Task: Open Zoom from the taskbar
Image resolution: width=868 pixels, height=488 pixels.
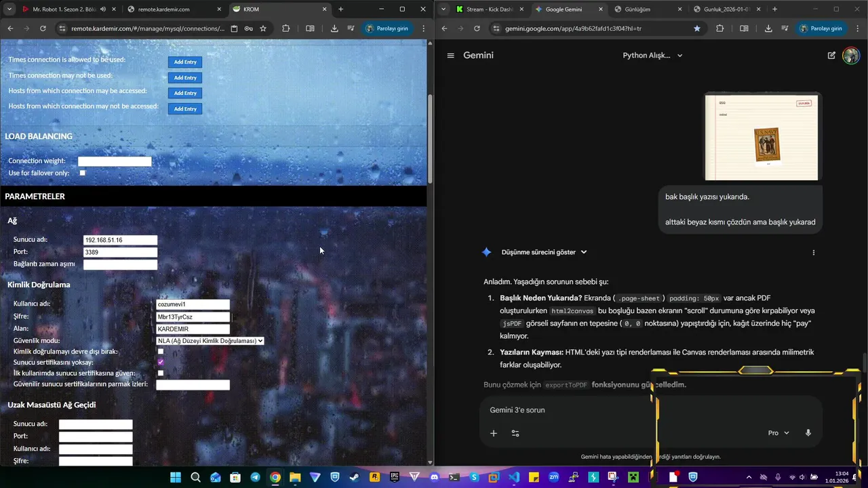Action: pyautogui.click(x=554, y=477)
